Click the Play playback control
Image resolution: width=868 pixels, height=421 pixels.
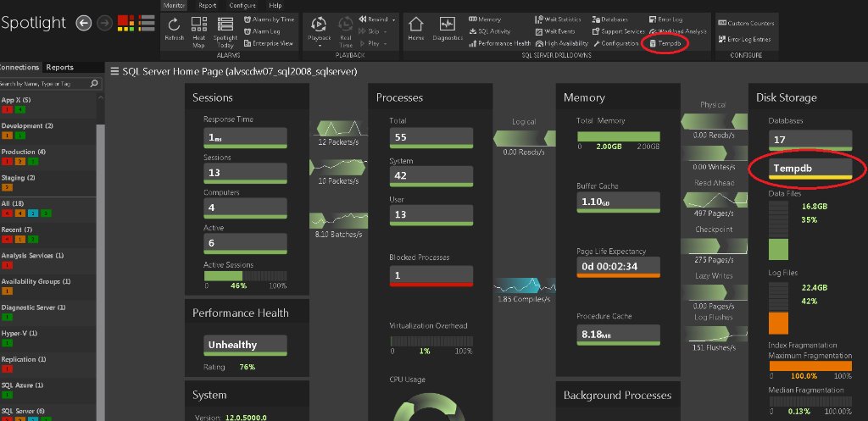point(370,43)
